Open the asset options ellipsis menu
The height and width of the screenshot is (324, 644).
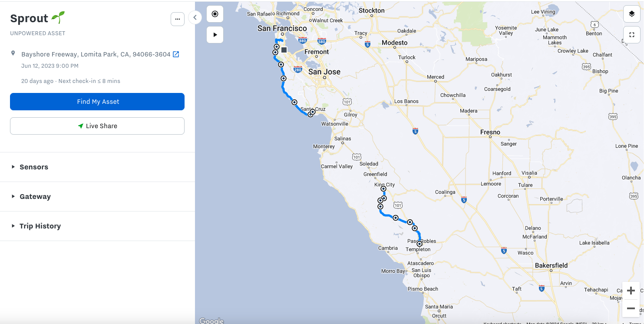point(177,19)
